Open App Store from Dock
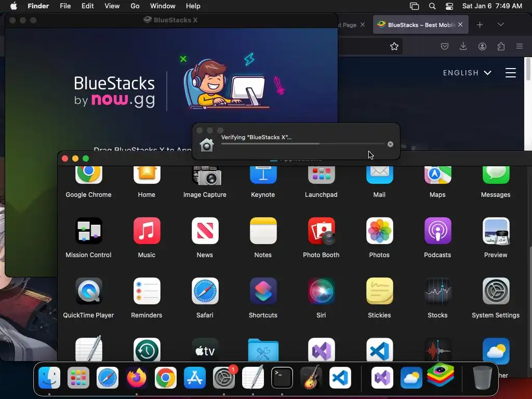This screenshot has height=399, width=532. [x=195, y=378]
